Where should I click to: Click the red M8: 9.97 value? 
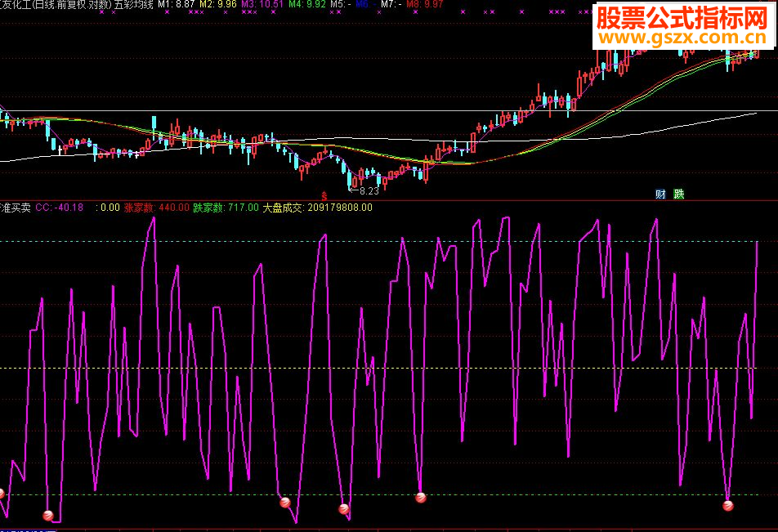point(425,4)
